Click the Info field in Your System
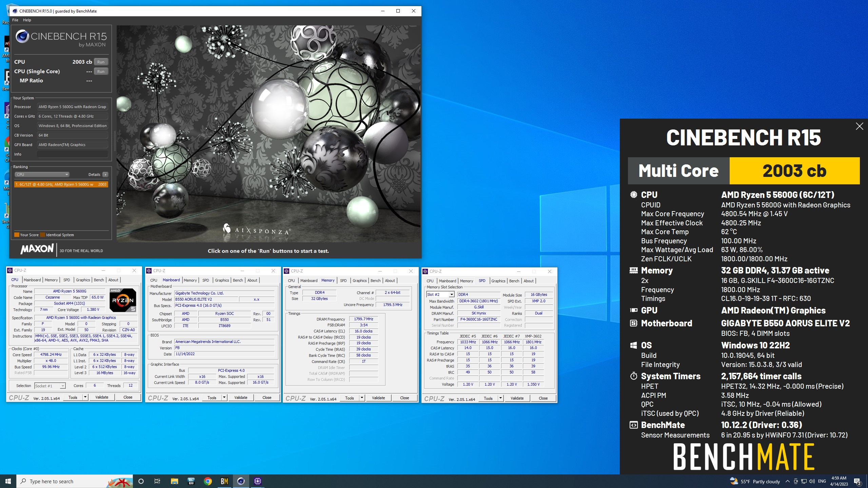Viewport: 868px width, 488px height. coord(73,154)
